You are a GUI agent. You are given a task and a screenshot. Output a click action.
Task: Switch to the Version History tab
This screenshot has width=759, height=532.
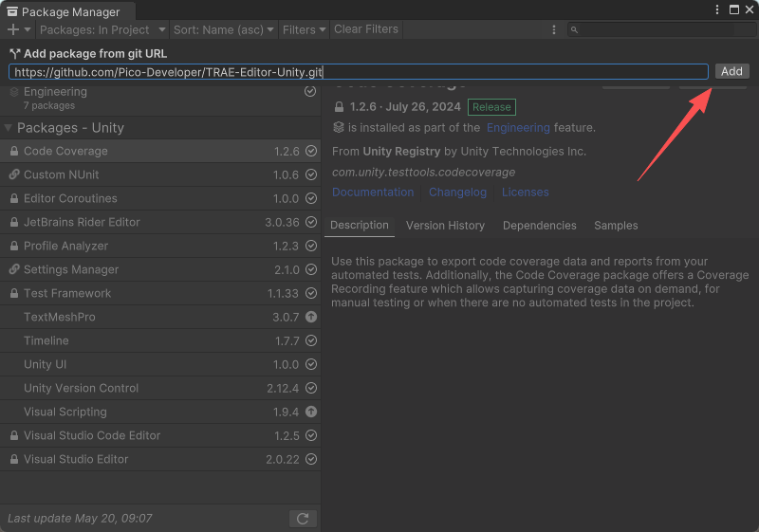[445, 226]
